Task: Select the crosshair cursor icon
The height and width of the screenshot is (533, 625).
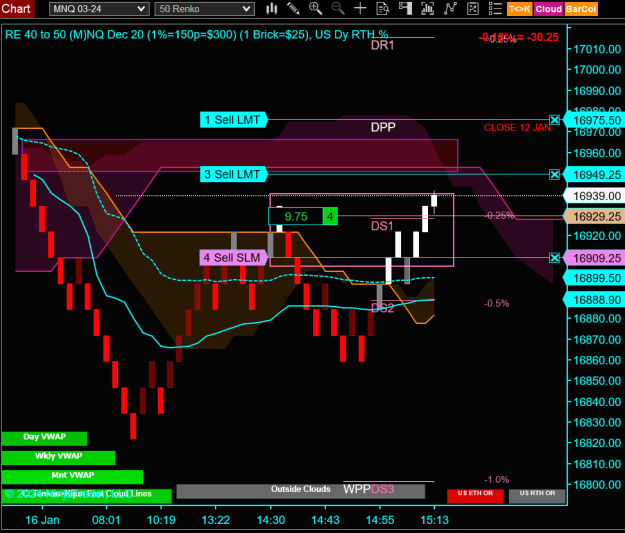Action: point(360,9)
